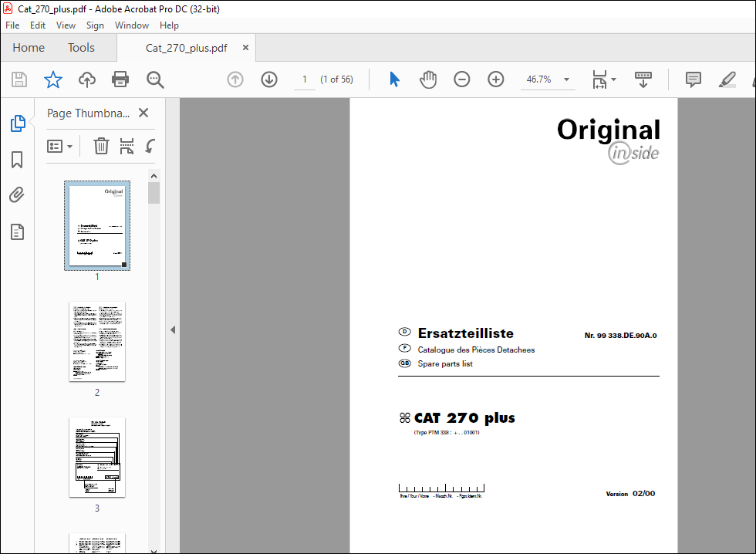Image resolution: width=756 pixels, height=554 pixels.
Task: Open the Help menu
Action: pos(169,25)
